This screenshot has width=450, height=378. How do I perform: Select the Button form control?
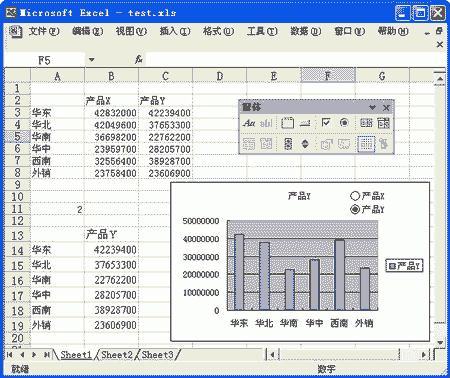(x=305, y=123)
